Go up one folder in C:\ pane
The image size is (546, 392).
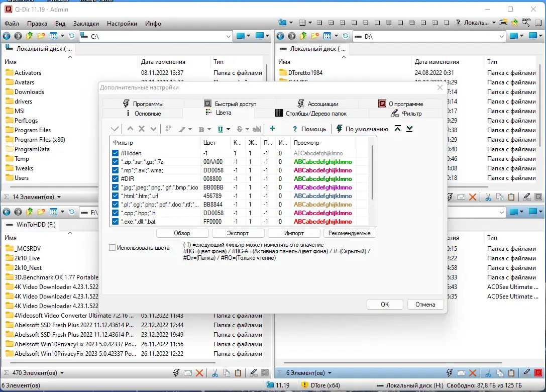pyautogui.click(x=29, y=36)
